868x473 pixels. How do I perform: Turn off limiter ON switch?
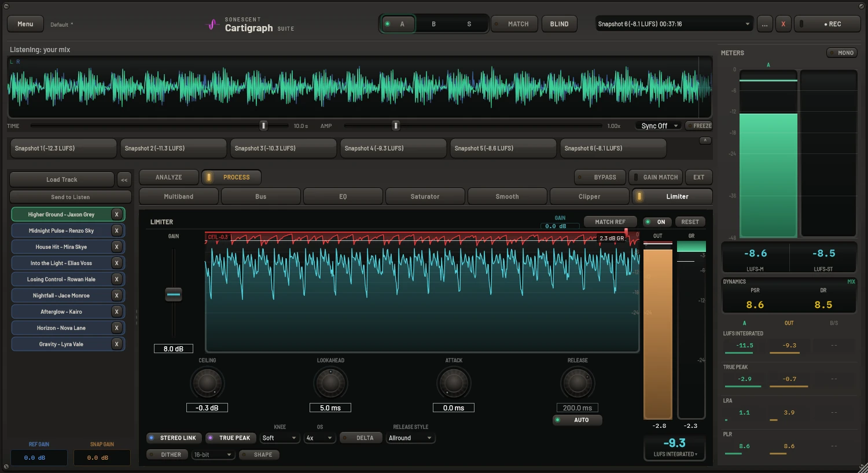point(657,222)
